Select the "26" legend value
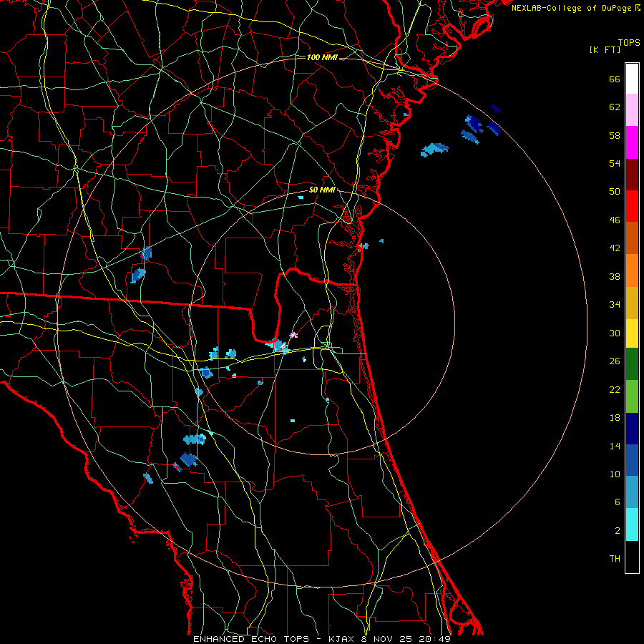 615,361
